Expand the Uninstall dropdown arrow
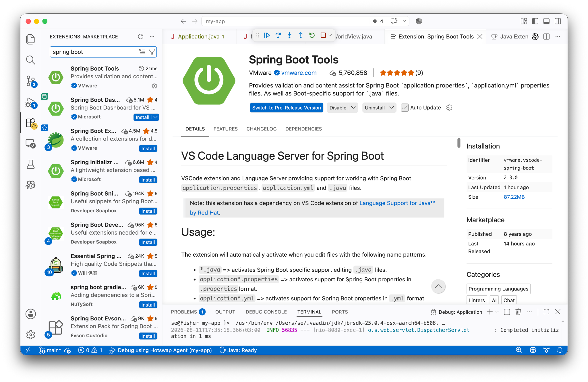 (x=392, y=108)
